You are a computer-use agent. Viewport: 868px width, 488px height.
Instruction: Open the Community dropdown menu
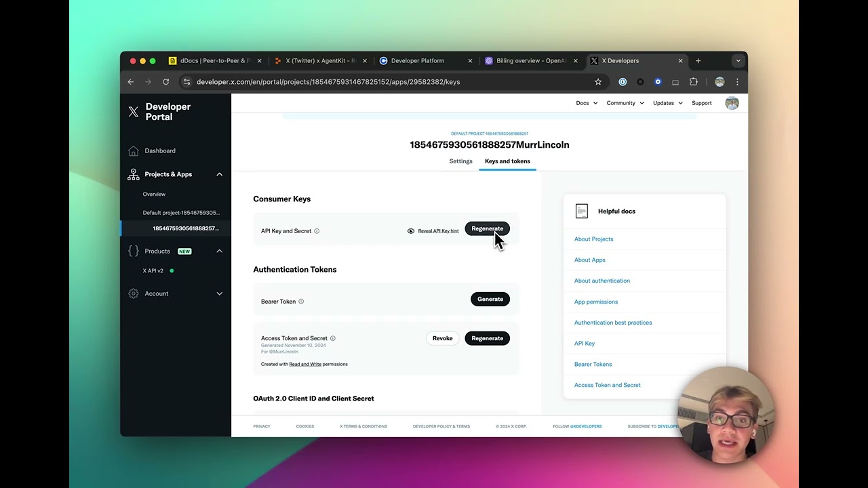click(x=625, y=103)
